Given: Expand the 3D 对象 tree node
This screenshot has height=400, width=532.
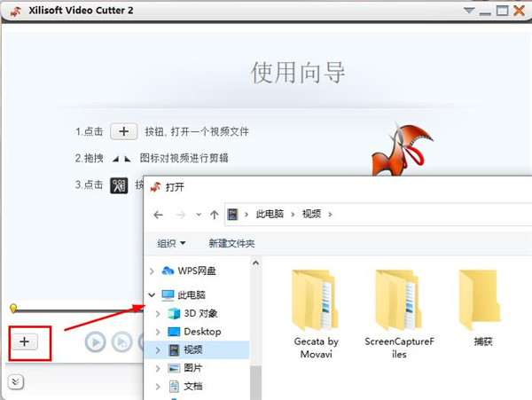Looking at the screenshot, I should [x=158, y=314].
